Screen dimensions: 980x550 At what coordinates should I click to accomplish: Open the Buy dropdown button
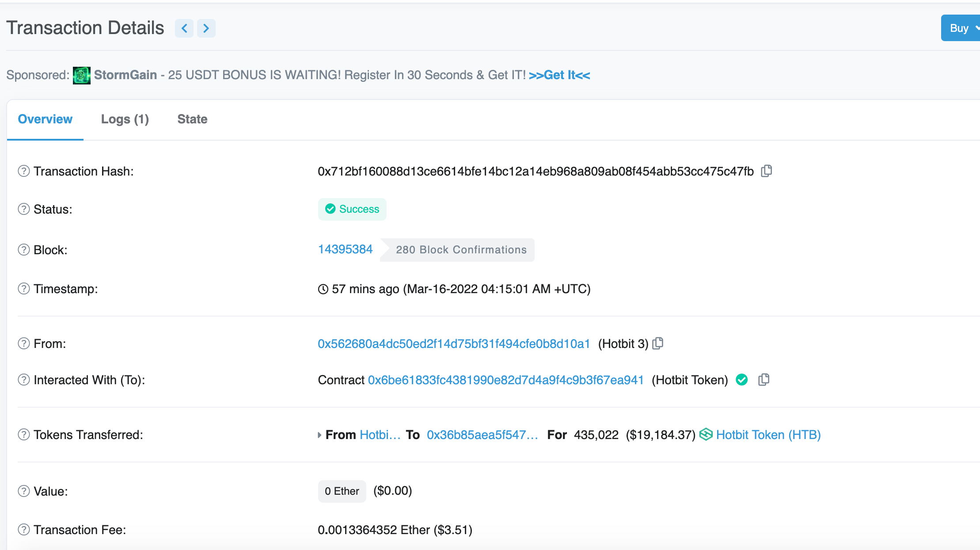(961, 28)
